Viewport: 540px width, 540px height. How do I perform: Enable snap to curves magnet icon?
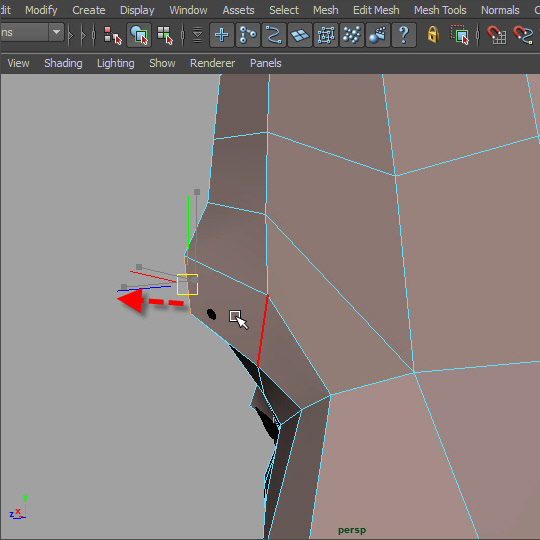522,35
